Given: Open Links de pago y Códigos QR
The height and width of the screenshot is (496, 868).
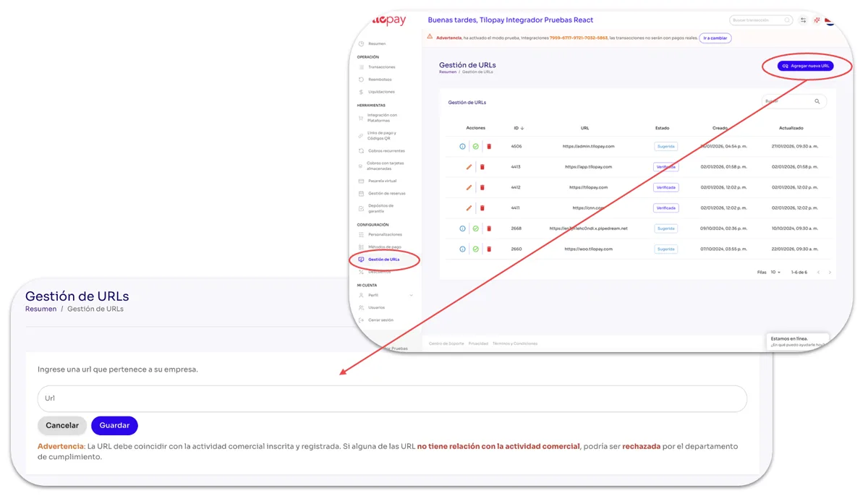Looking at the screenshot, I should click(382, 136).
